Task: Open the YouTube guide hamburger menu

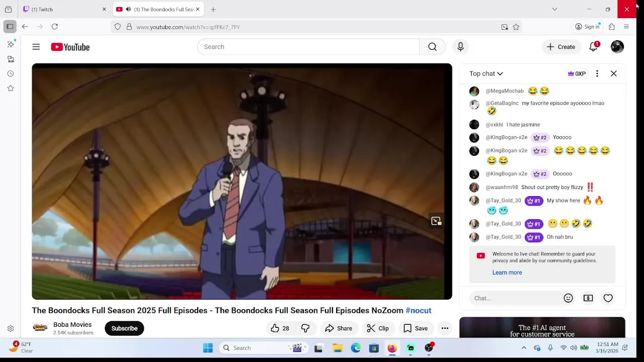Action: [x=36, y=47]
